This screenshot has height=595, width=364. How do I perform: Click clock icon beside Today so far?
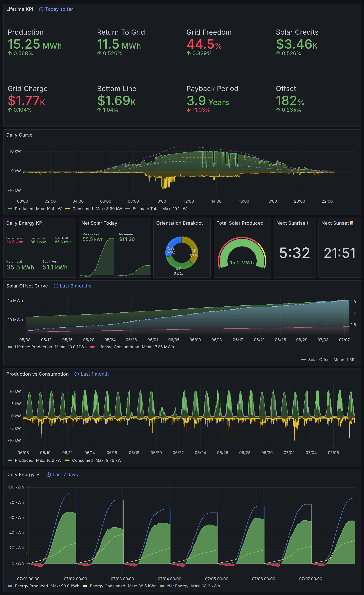[x=41, y=9]
